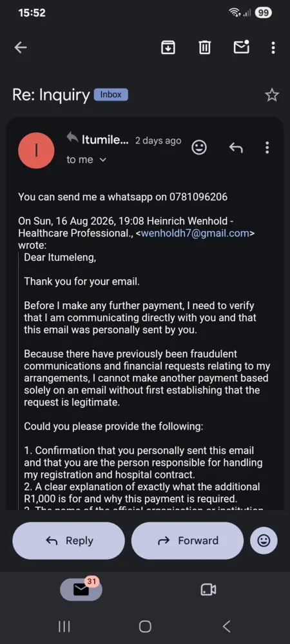Mark the email as unread

tap(242, 47)
